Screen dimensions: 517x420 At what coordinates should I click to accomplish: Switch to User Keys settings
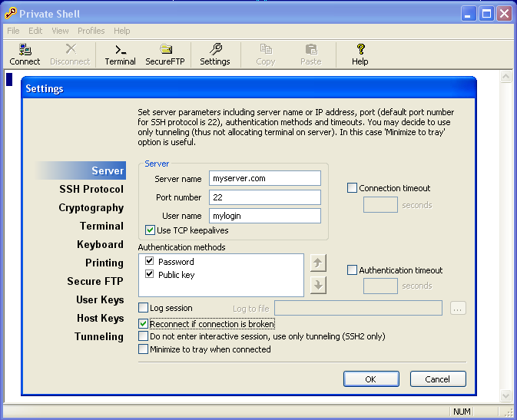click(x=100, y=299)
